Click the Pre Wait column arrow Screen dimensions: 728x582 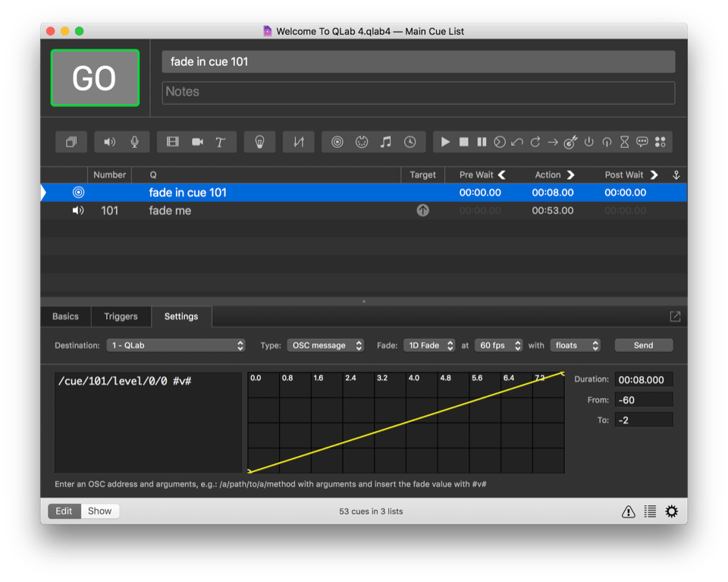[502, 175]
